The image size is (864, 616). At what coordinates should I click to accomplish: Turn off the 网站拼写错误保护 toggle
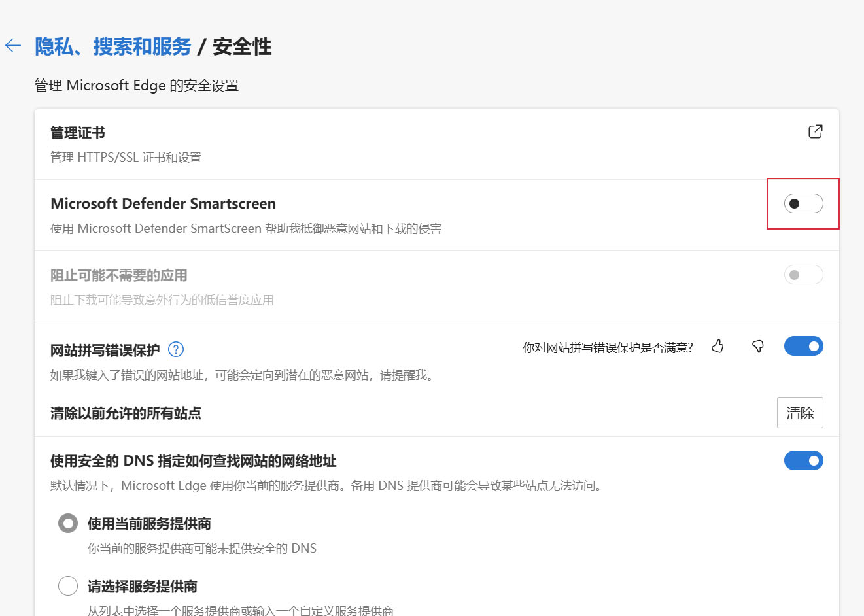[x=803, y=346]
